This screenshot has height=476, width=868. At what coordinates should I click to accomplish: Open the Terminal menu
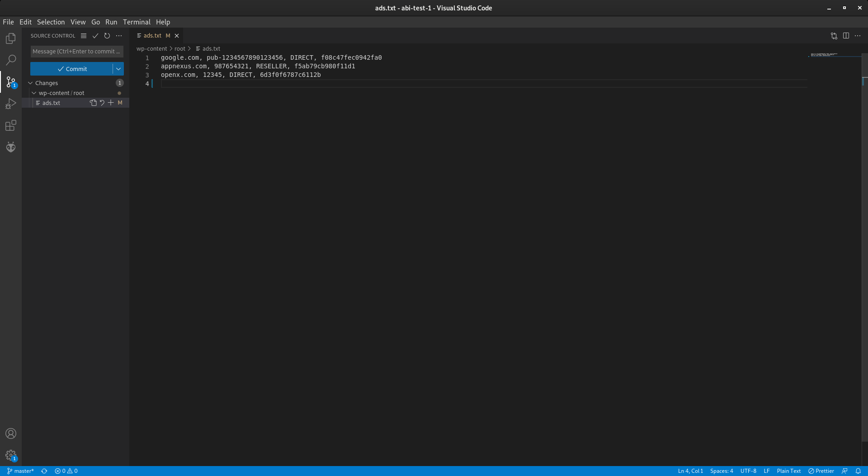point(137,22)
